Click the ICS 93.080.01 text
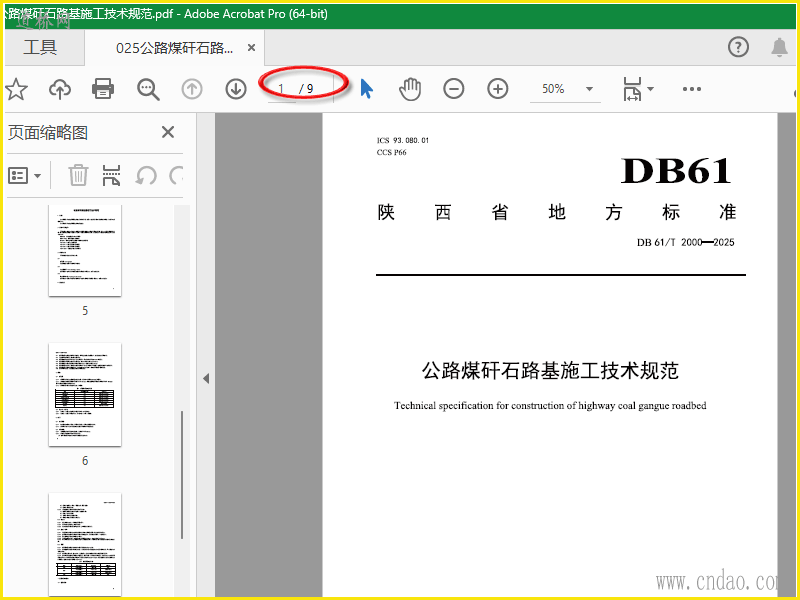The width and height of the screenshot is (800, 600). pos(403,140)
